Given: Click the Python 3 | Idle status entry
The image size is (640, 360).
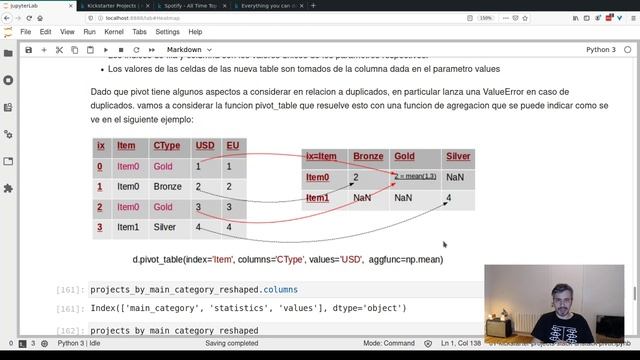Looking at the screenshot, I should pyautogui.click(x=79, y=343).
